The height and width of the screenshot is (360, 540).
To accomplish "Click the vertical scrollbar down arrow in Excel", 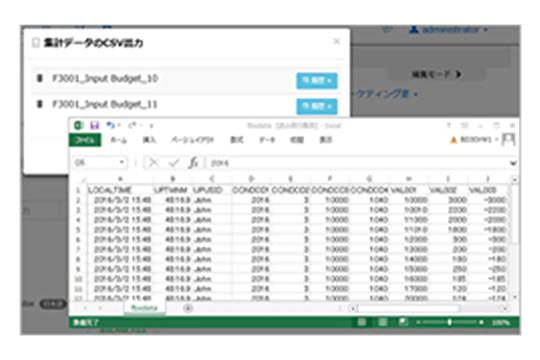I will (x=515, y=297).
